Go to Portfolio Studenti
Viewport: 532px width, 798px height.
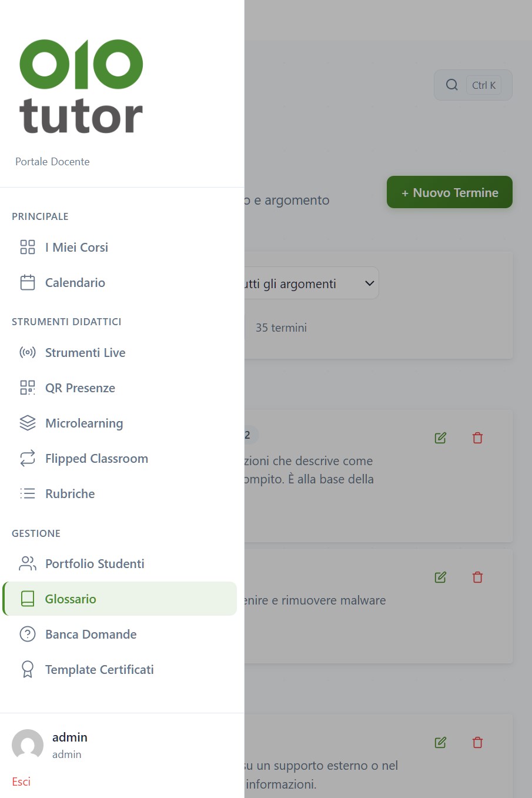point(94,563)
